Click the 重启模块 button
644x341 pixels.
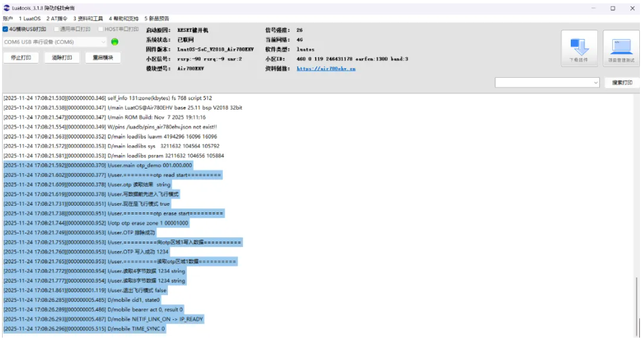pos(103,58)
